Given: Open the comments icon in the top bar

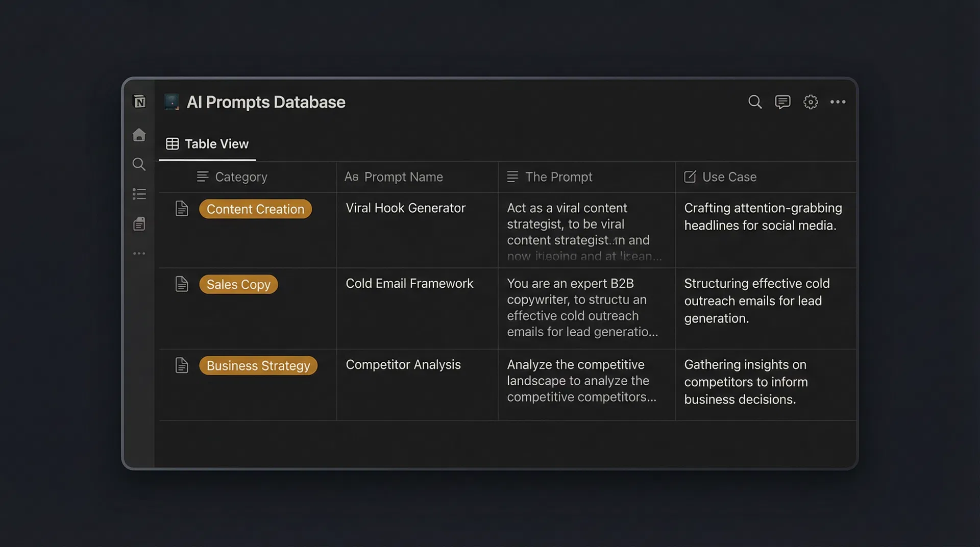Looking at the screenshot, I should (783, 102).
